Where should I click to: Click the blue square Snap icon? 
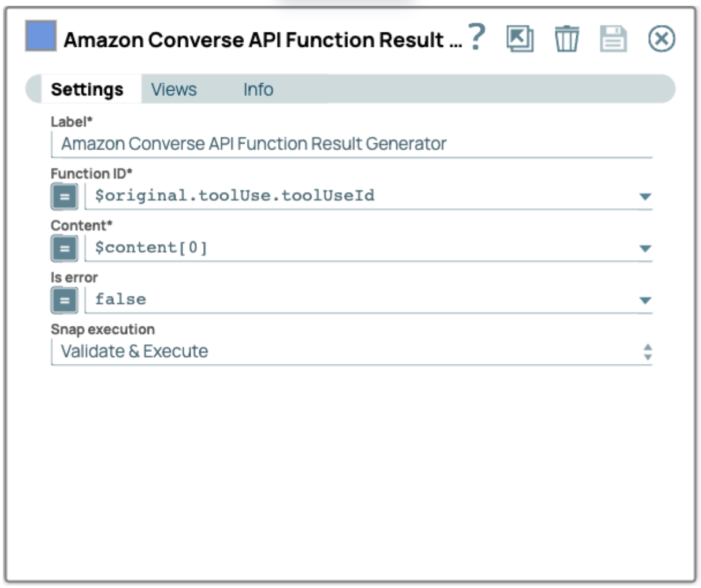tap(40, 36)
